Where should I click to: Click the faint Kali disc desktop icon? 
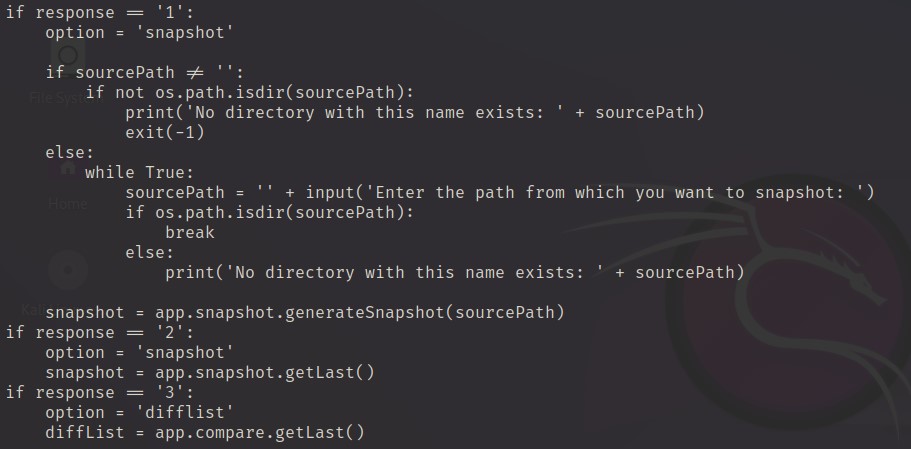pos(67,270)
